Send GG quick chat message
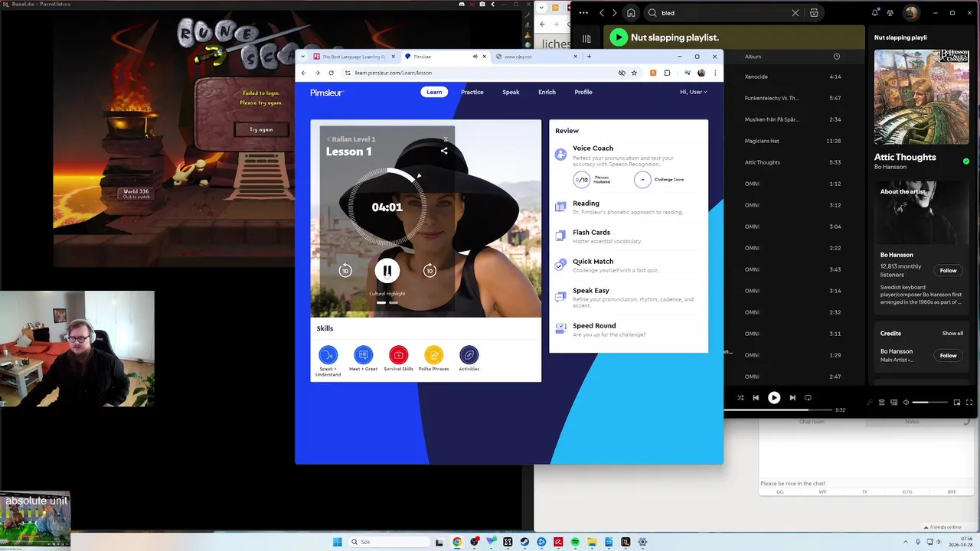The height and width of the screenshot is (551, 980). [x=780, y=492]
